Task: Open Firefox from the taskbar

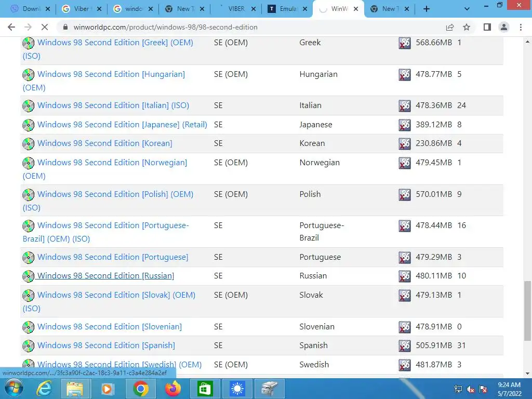Action: (172, 389)
